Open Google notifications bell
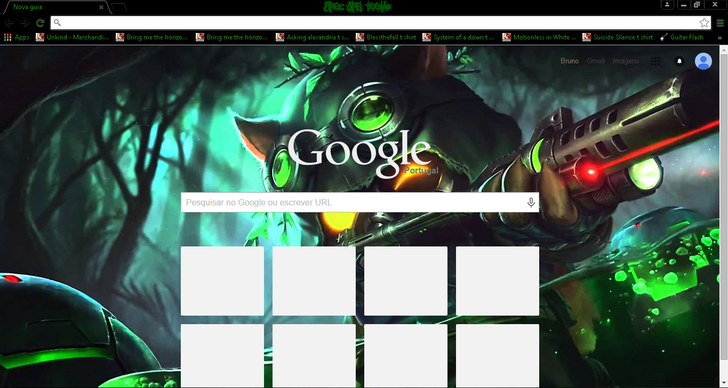728x388 pixels. [x=679, y=61]
